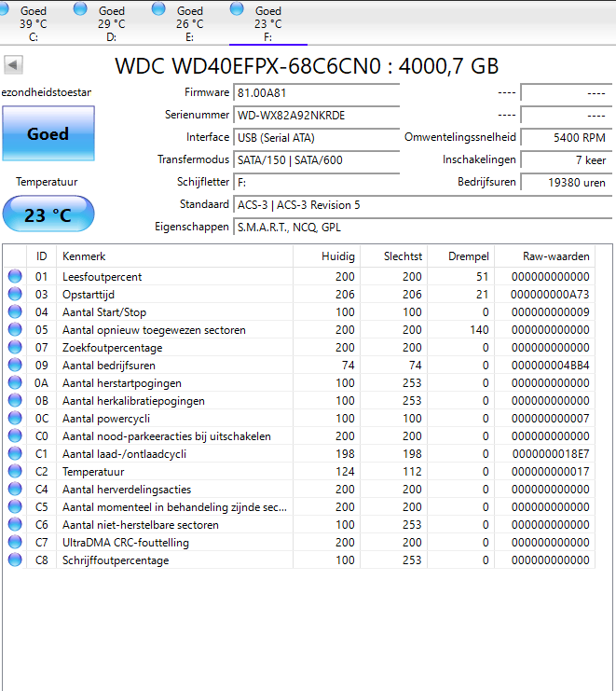Screen dimensions: 616x691
Task: Click the Transfermodus field SATA/150 | SATA/600
Action: (317, 160)
